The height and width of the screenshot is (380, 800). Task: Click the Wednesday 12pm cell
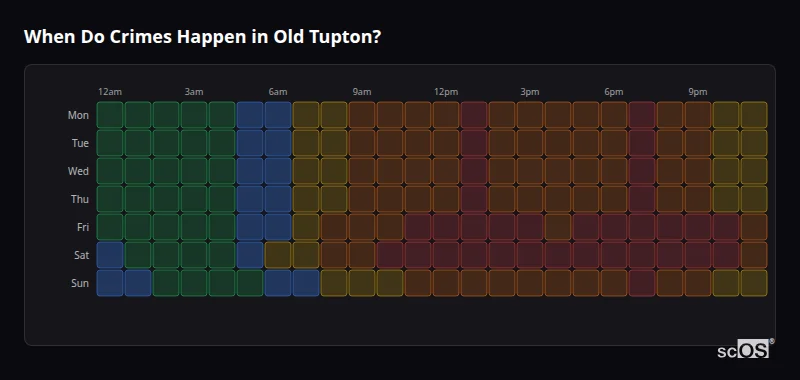click(x=446, y=171)
